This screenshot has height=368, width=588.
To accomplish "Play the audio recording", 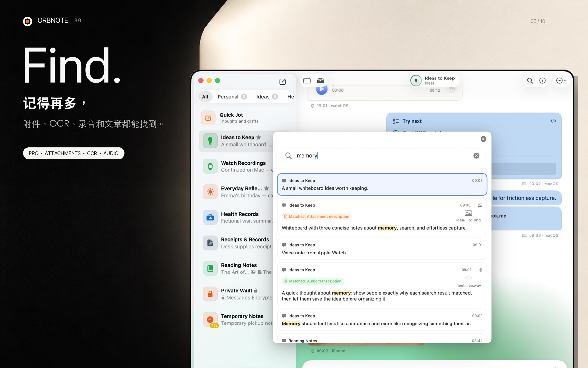I will point(321,89).
